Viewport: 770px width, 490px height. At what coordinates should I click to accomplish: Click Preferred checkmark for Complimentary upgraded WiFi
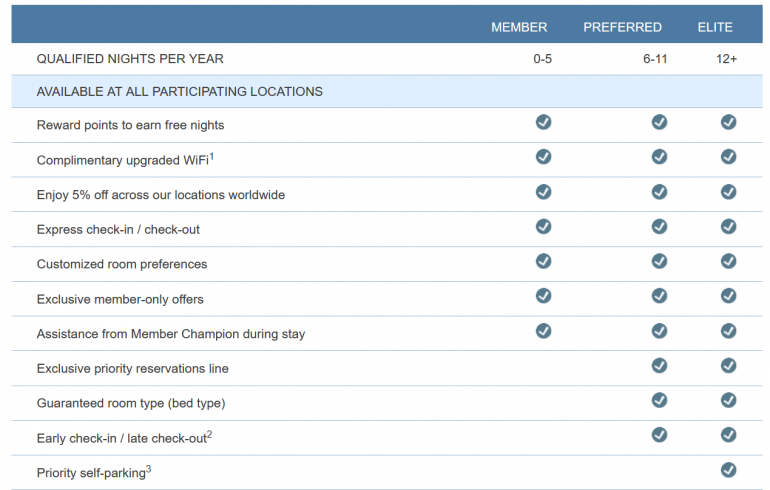pyautogui.click(x=659, y=157)
